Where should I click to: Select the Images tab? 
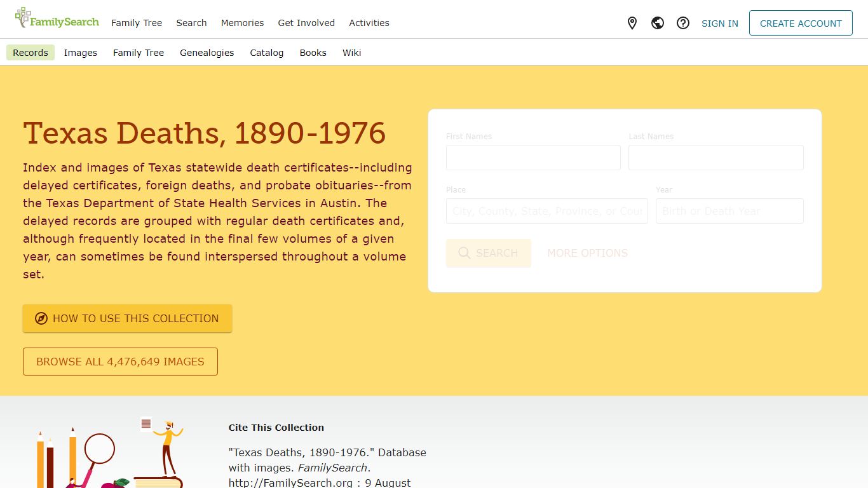click(81, 53)
